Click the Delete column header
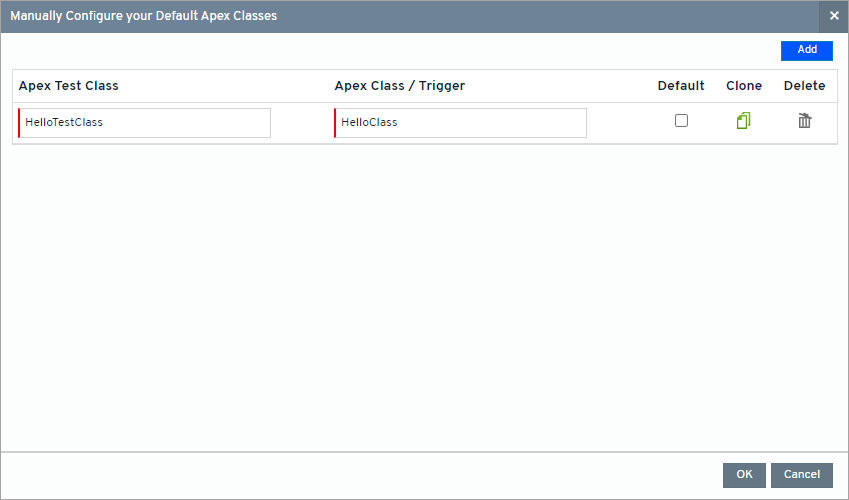This screenshot has width=849, height=500. [804, 86]
